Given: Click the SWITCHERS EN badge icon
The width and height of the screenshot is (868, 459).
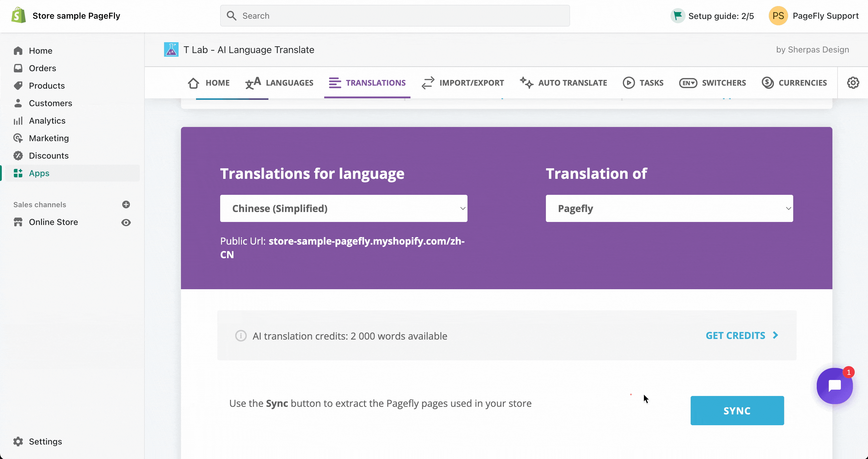Looking at the screenshot, I should click(x=688, y=83).
